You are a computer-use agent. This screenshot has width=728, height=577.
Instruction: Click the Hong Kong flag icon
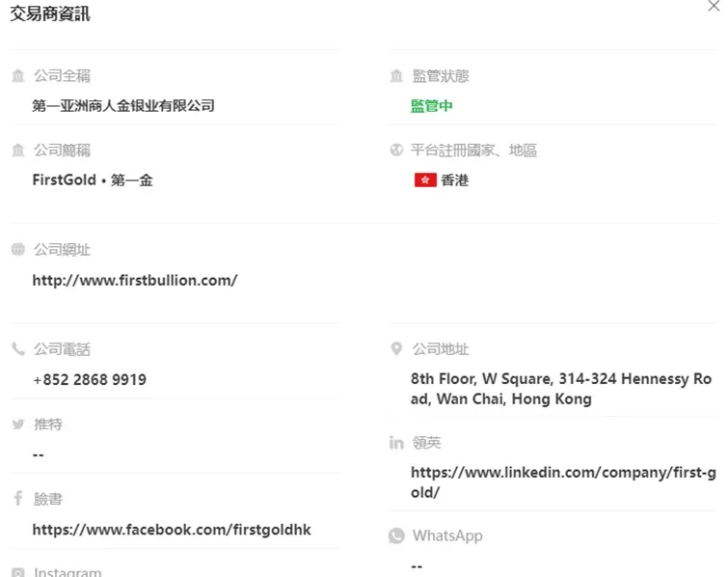[425, 179]
